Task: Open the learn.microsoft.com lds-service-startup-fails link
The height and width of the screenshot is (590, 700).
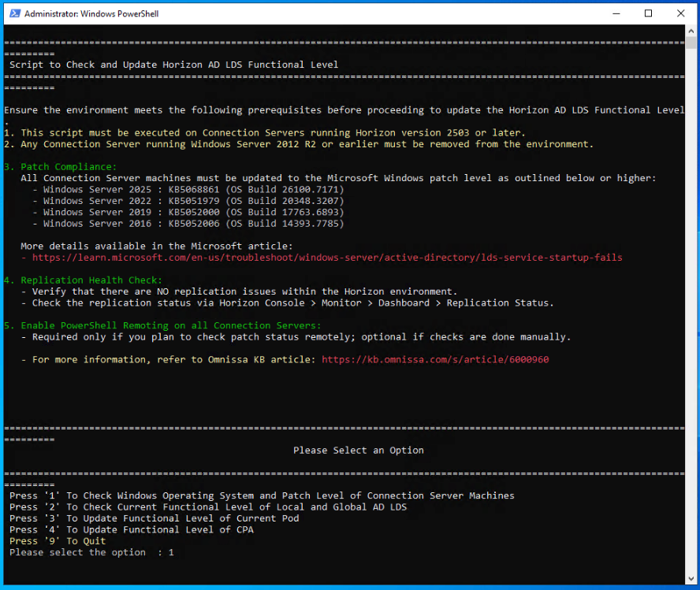Action: tap(327, 258)
